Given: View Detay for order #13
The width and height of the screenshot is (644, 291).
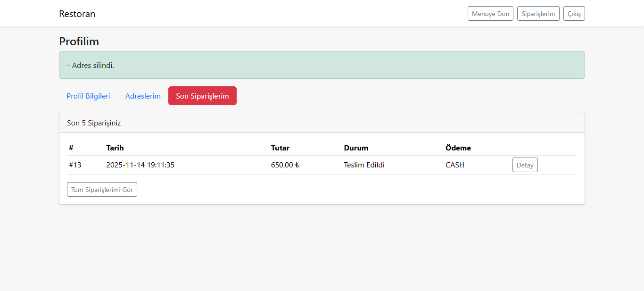Looking at the screenshot, I should click(525, 165).
